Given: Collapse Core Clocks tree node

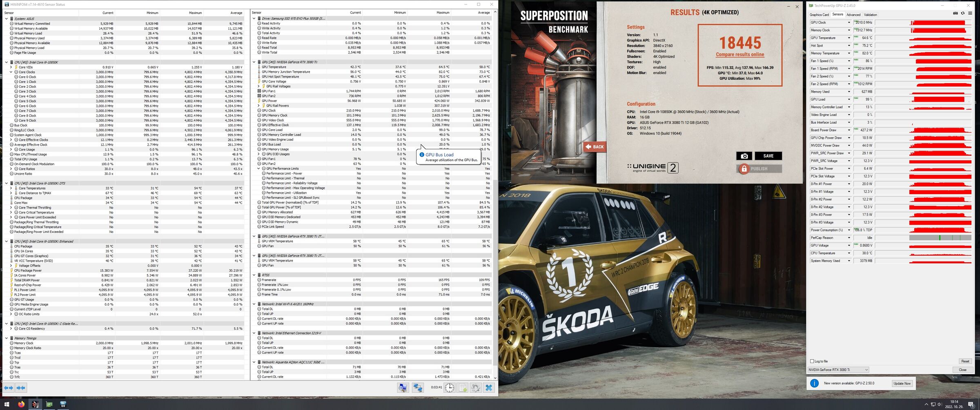Looking at the screenshot, I should [x=11, y=72].
